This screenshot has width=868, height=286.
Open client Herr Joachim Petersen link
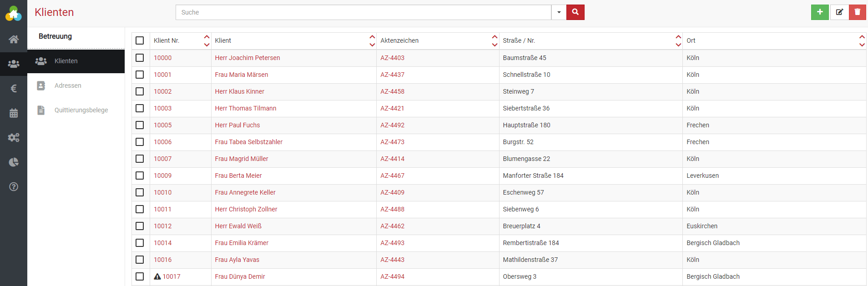(x=247, y=58)
